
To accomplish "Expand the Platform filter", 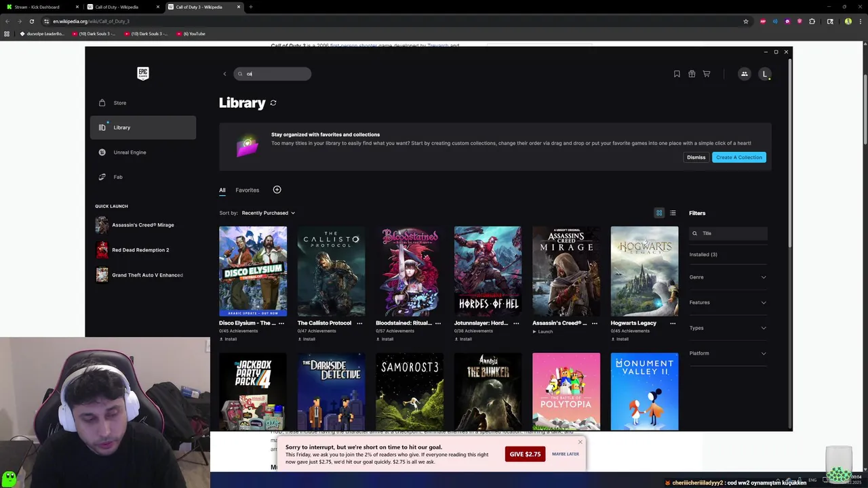I will click(x=728, y=353).
